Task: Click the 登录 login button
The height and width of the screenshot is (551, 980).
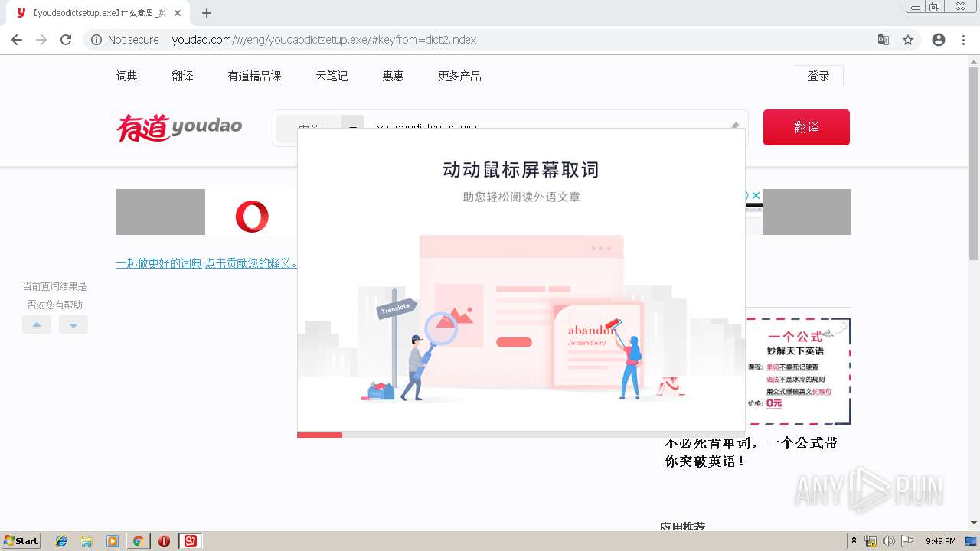Action: (819, 76)
